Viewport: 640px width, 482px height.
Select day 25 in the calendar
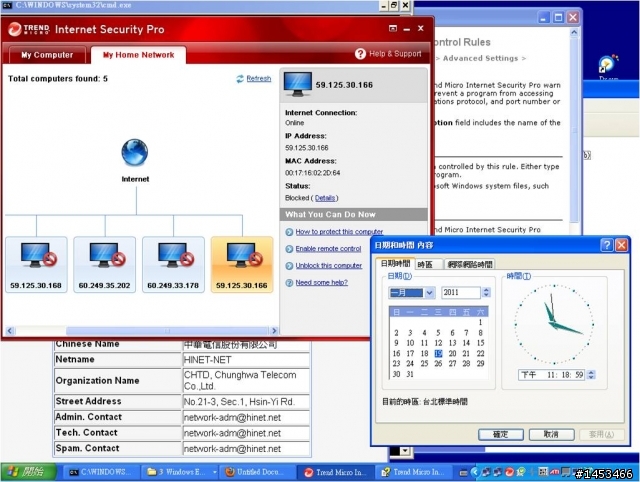click(x=424, y=364)
